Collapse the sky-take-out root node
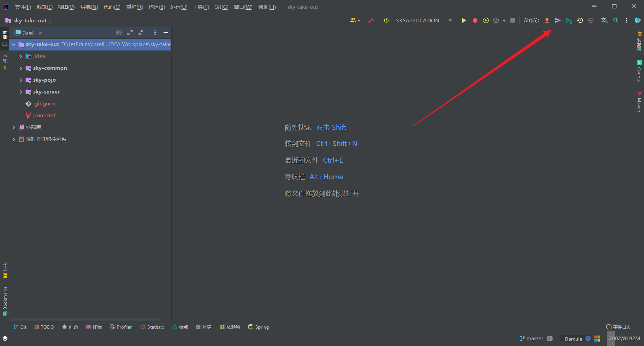Image resolution: width=644 pixels, height=346 pixels. (x=14, y=44)
